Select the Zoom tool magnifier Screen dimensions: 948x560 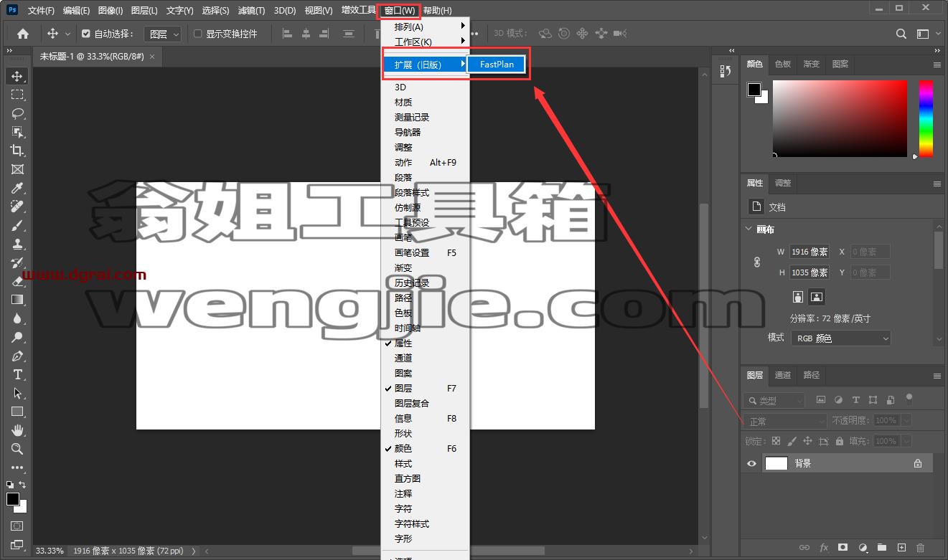click(x=17, y=449)
